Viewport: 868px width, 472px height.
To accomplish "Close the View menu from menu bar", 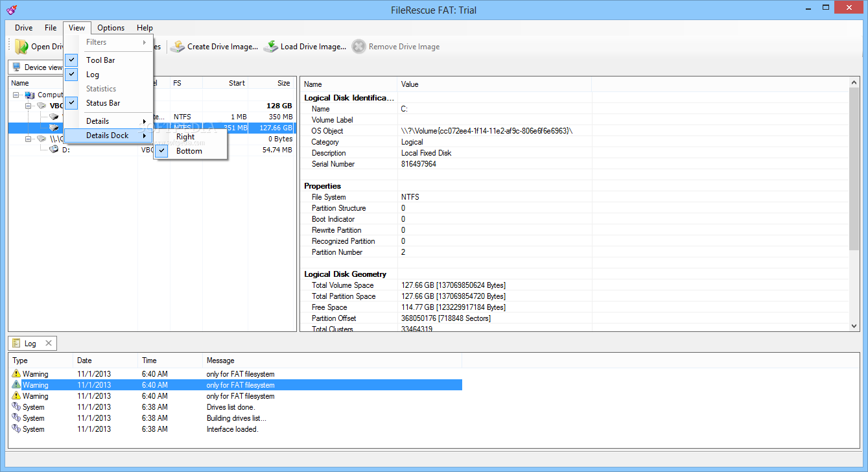I will pyautogui.click(x=77, y=28).
